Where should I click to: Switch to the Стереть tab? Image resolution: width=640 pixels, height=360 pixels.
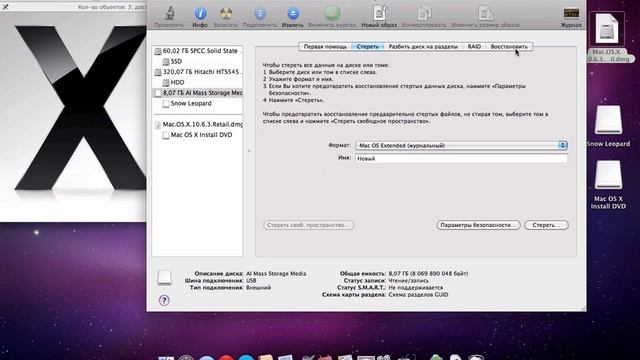coord(367,47)
